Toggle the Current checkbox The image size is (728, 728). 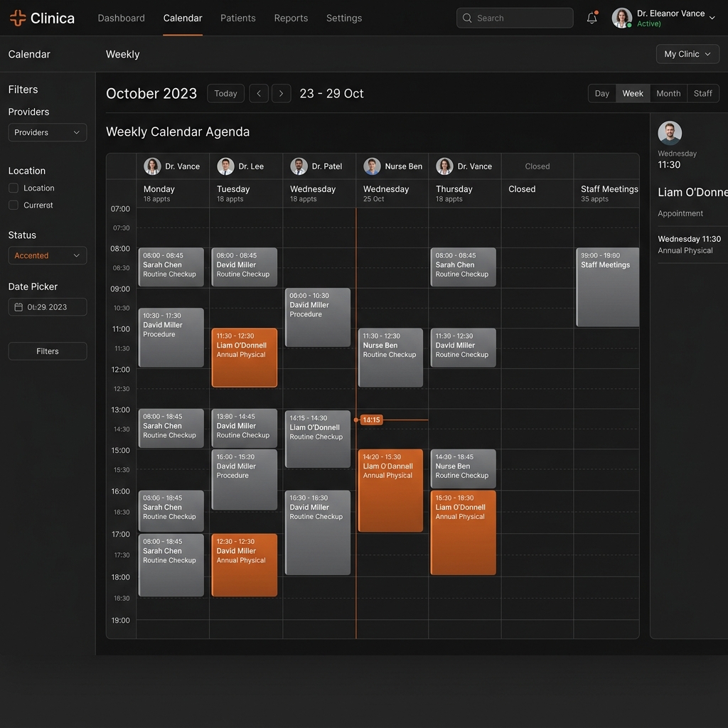[14, 205]
